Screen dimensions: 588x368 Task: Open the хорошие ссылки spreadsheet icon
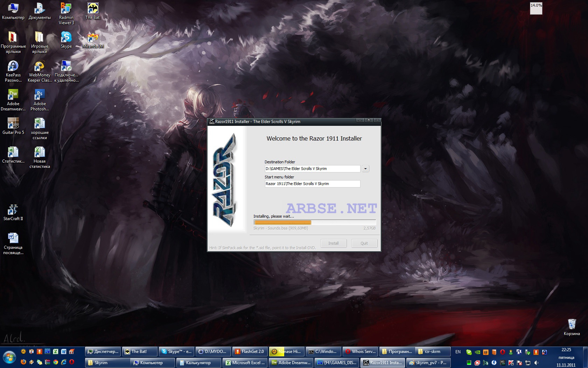pyautogui.click(x=40, y=129)
